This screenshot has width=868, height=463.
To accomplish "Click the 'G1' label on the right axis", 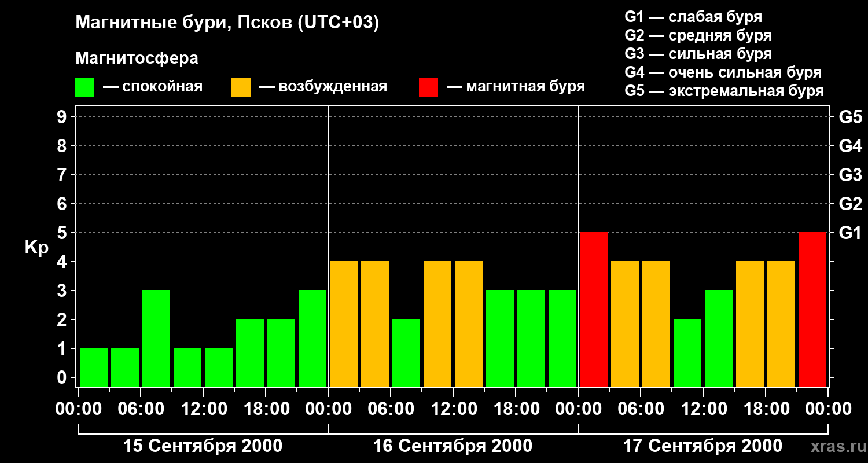I will [x=850, y=233].
